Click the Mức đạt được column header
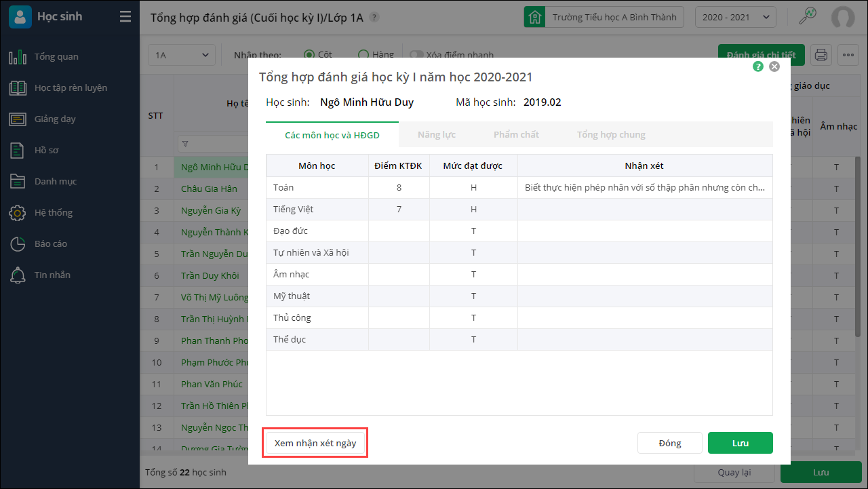868x489 pixels. [x=473, y=165]
